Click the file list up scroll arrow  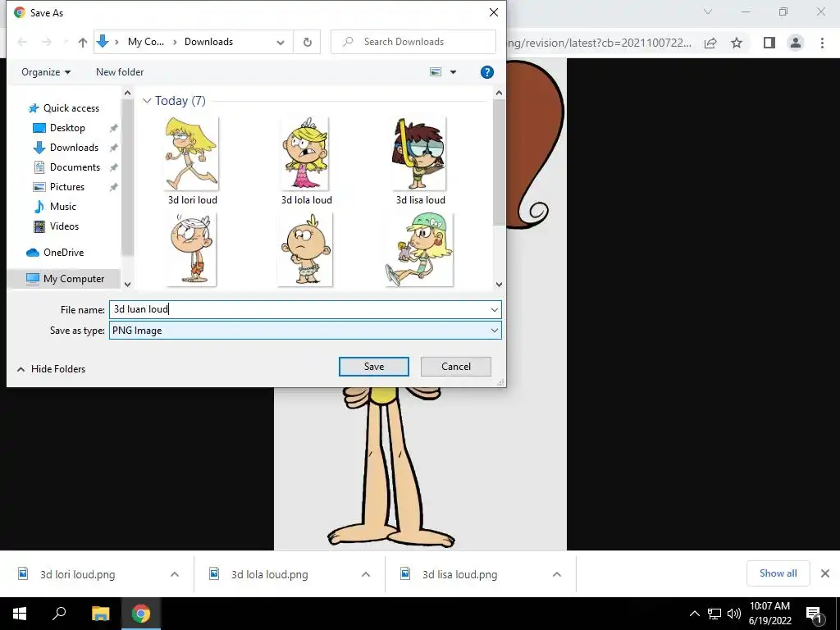pos(499,94)
